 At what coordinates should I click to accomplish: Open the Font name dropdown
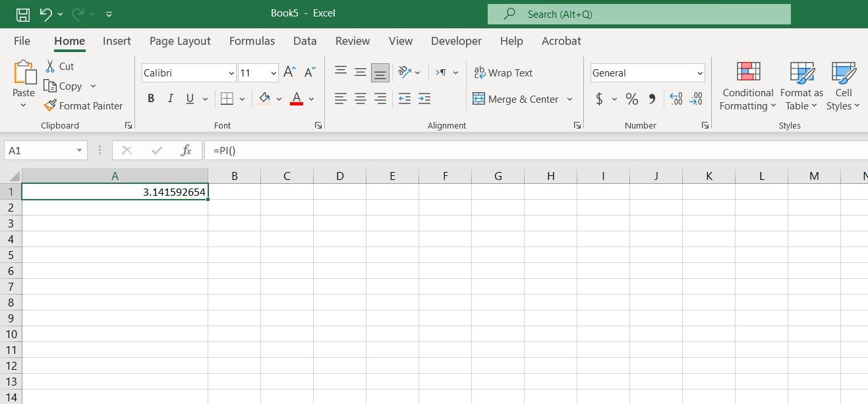[229, 72]
